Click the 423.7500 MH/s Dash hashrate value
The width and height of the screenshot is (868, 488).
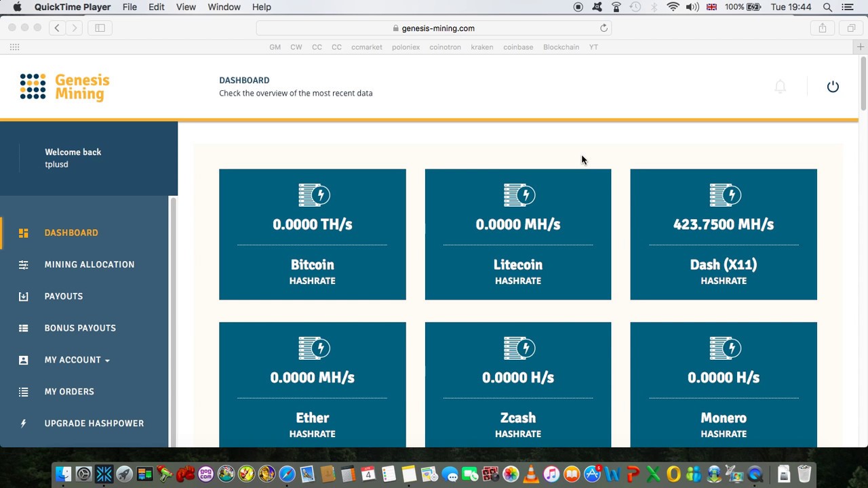coord(724,224)
